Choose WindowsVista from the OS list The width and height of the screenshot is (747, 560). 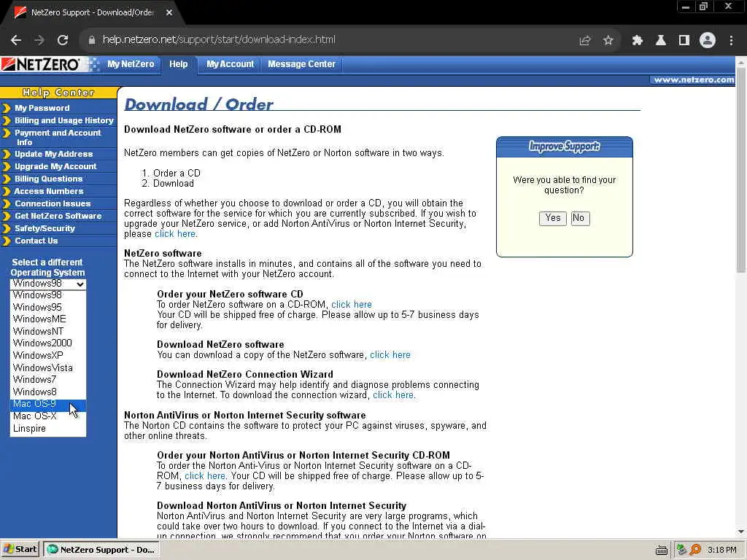click(47, 367)
